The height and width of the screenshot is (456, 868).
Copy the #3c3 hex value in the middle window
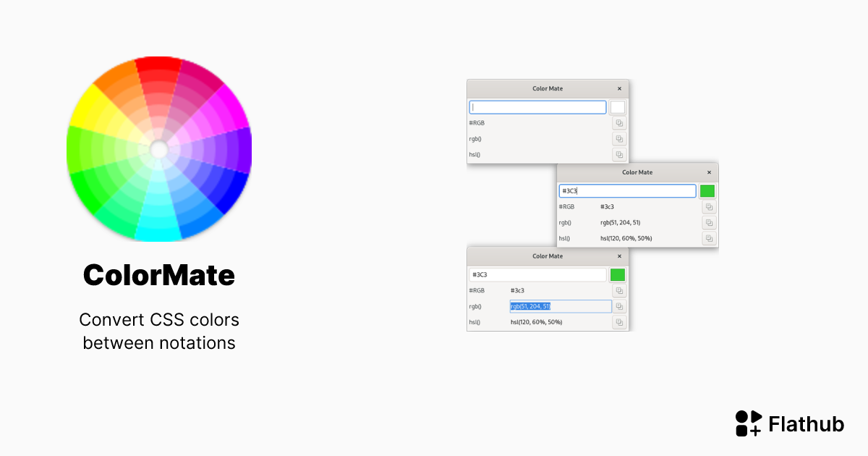coord(708,206)
